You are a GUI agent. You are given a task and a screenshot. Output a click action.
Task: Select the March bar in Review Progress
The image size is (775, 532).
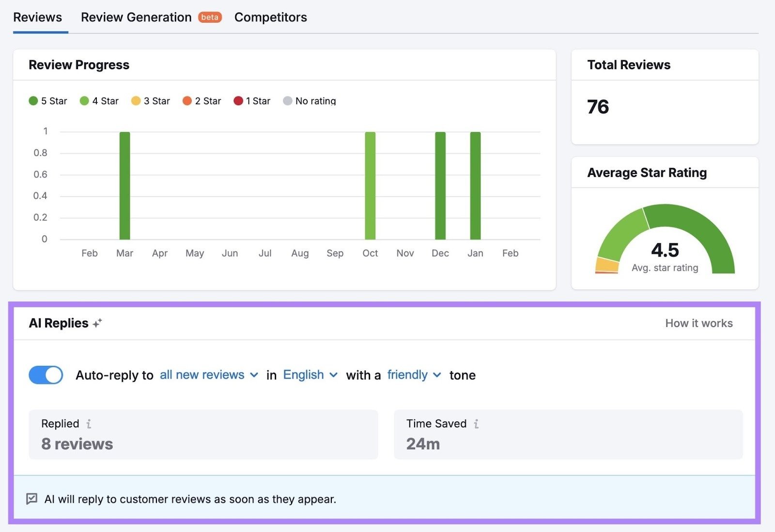(124, 184)
